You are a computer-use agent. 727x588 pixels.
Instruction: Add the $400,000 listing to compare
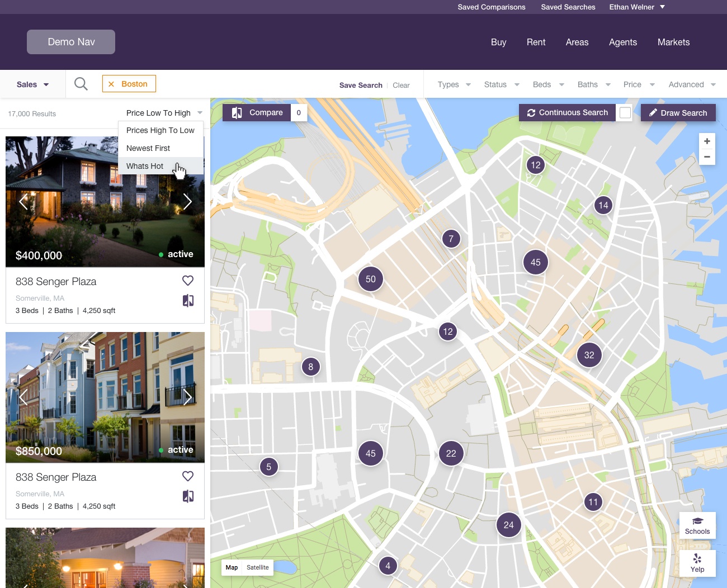[188, 301]
